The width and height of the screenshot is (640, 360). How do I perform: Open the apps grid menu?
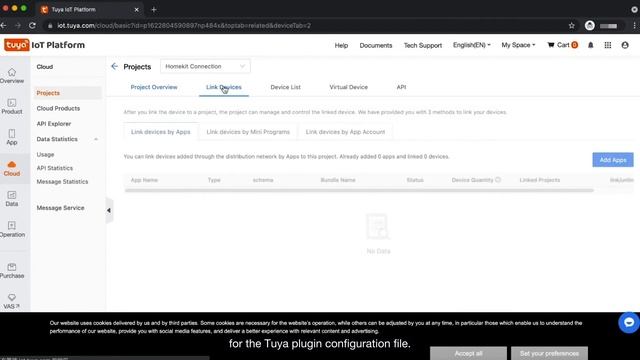click(608, 45)
